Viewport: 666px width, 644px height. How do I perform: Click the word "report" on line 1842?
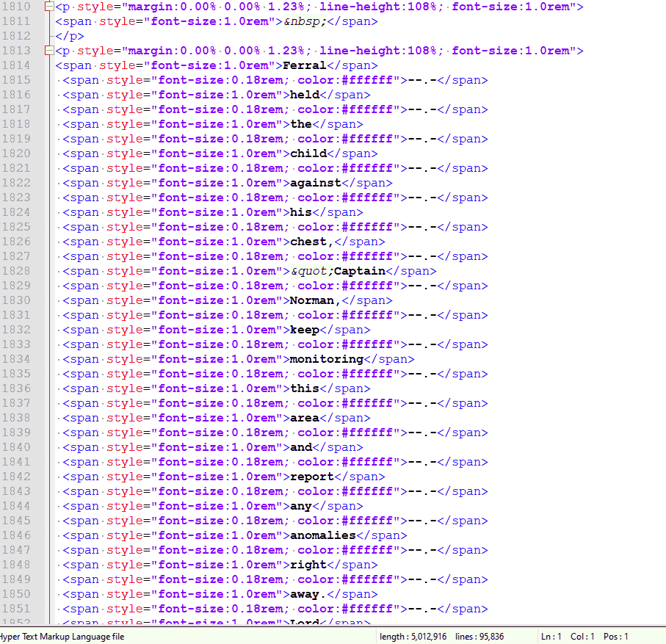312,477
